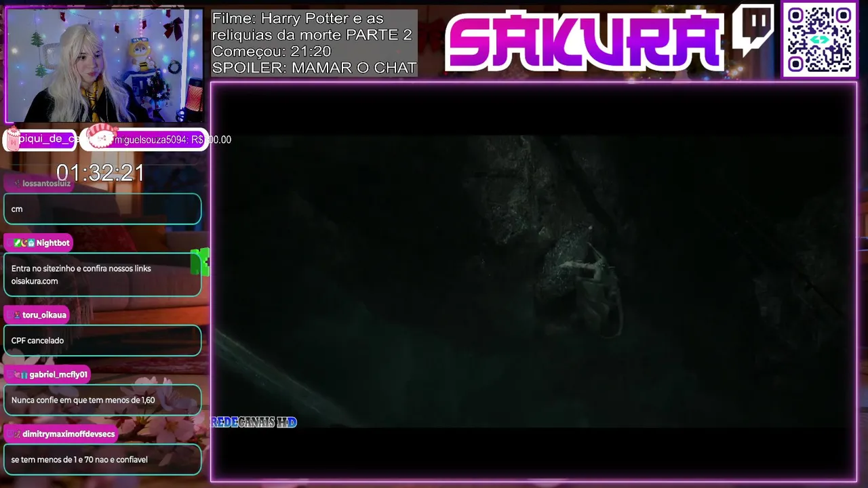The height and width of the screenshot is (488, 868).
Task: Click the Twitch logo icon
Action: [x=753, y=30]
